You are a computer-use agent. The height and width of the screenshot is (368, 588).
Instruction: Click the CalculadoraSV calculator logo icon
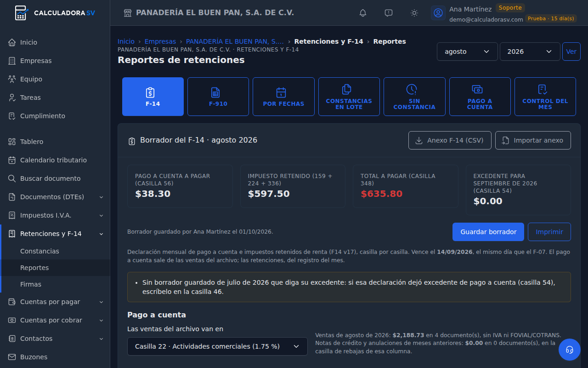point(21,13)
